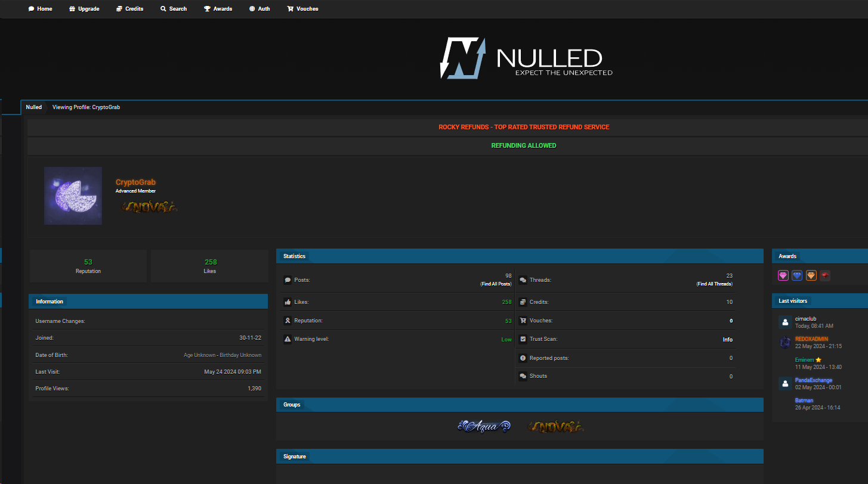The height and width of the screenshot is (484, 868).
Task: Click the Nova badge in the Groups section
Action: point(555,426)
